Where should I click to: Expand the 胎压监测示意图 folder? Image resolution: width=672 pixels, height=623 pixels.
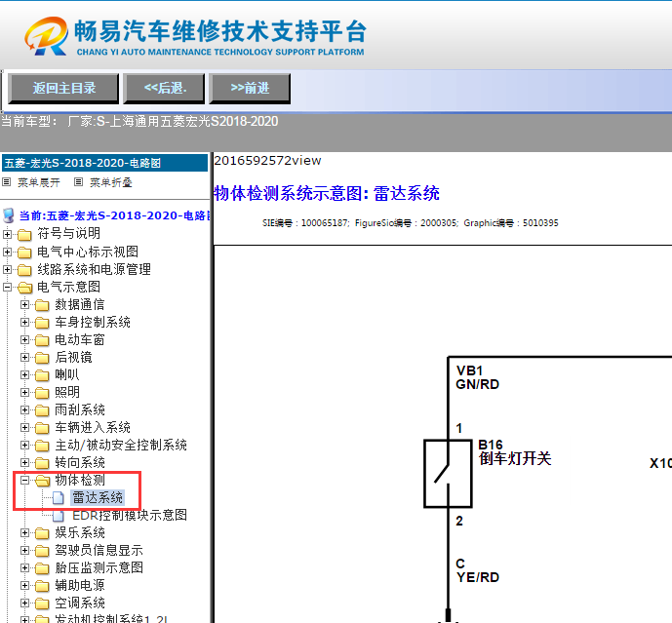(24, 568)
